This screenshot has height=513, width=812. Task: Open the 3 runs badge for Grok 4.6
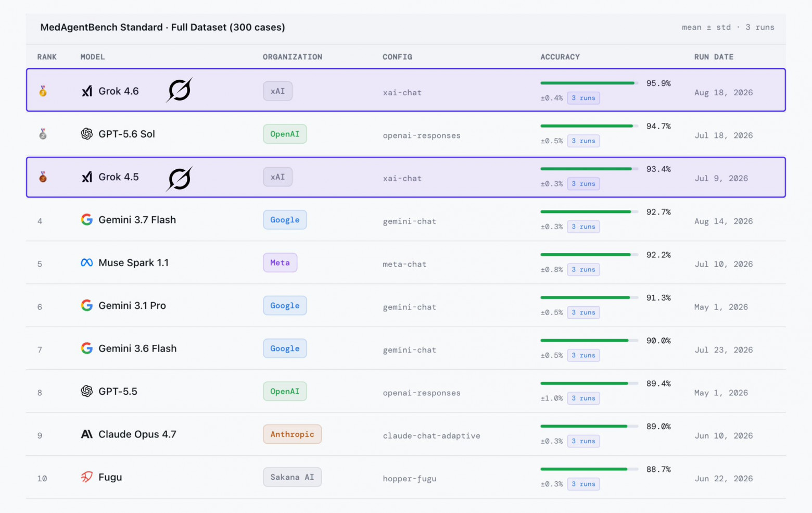pyautogui.click(x=583, y=98)
